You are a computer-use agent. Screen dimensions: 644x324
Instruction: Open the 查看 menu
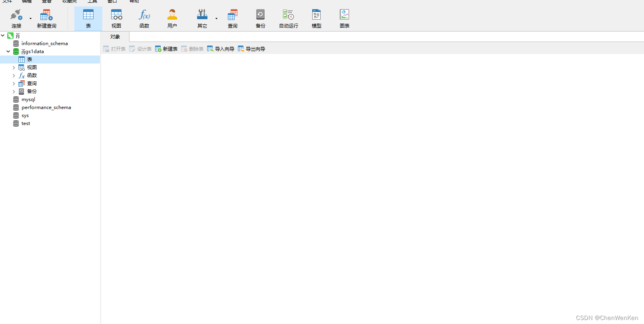click(x=47, y=2)
